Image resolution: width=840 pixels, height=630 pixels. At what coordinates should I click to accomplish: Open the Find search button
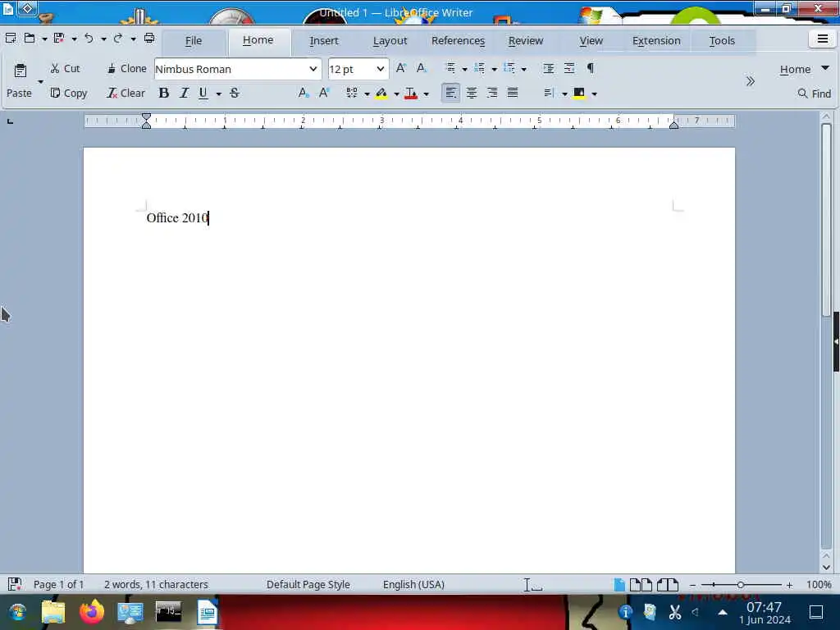click(815, 94)
